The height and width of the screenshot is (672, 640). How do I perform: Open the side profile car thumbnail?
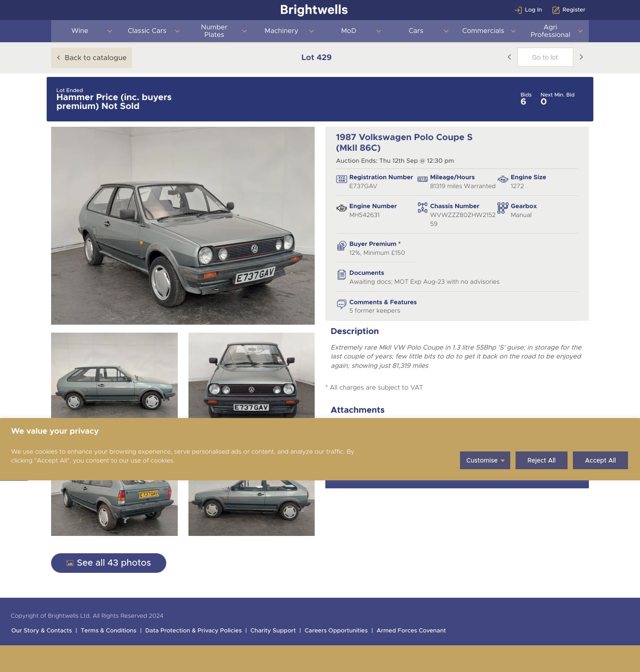point(114,375)
